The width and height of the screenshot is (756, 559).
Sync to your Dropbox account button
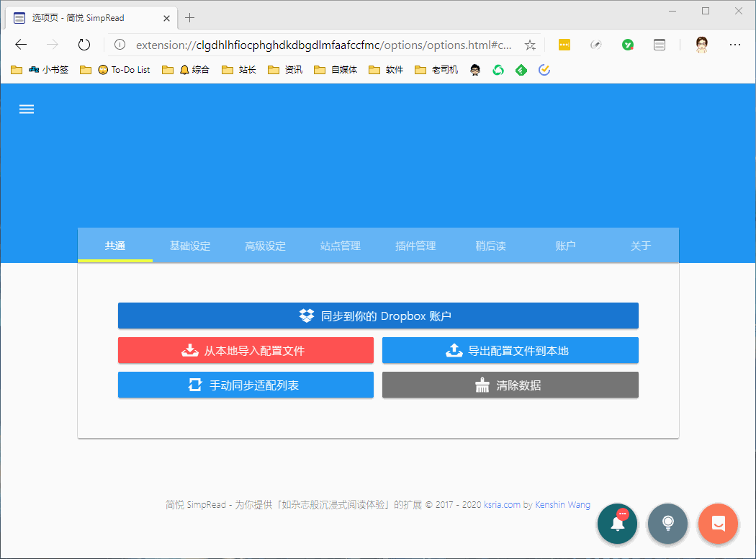(378, 316)
